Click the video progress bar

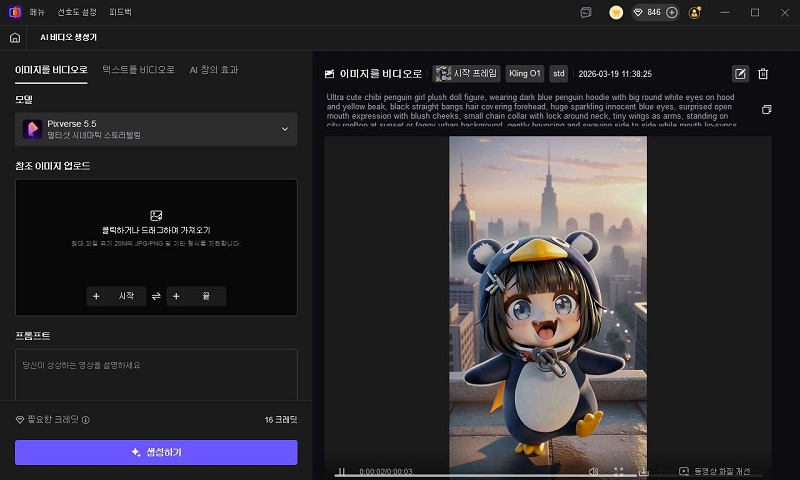click(x=548, y=476)
